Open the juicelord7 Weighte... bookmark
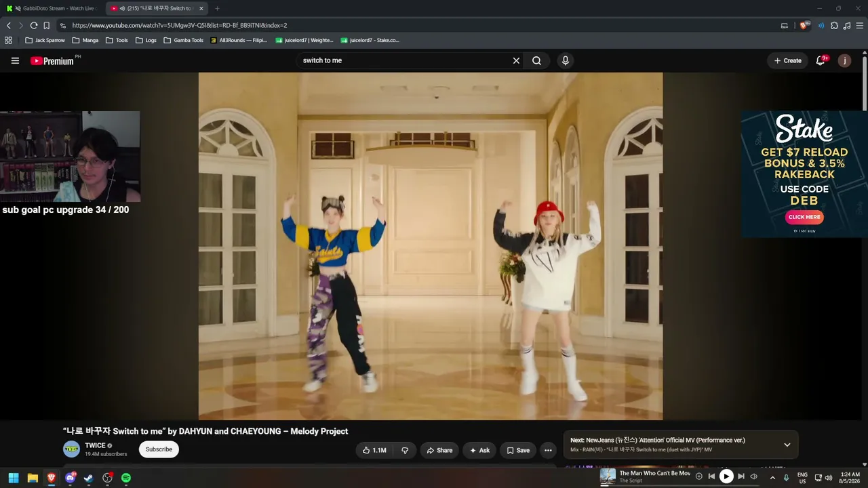 (304, 41)
